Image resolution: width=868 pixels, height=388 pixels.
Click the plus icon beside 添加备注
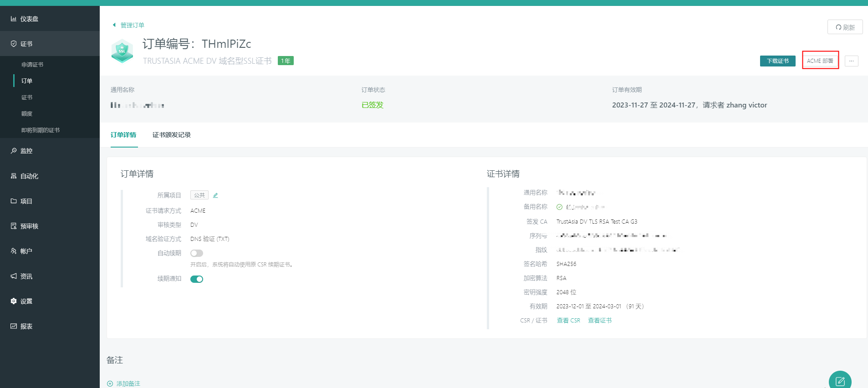click(x=110, y=384)
